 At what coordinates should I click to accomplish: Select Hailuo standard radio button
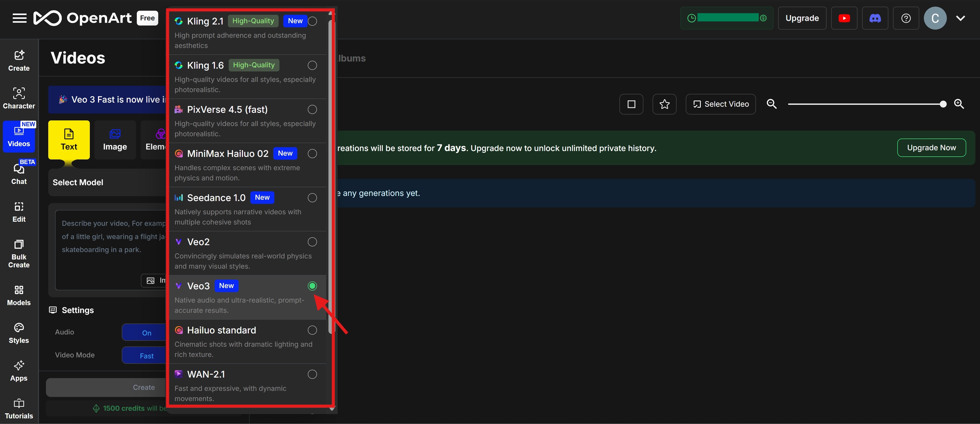coord(312,330)
